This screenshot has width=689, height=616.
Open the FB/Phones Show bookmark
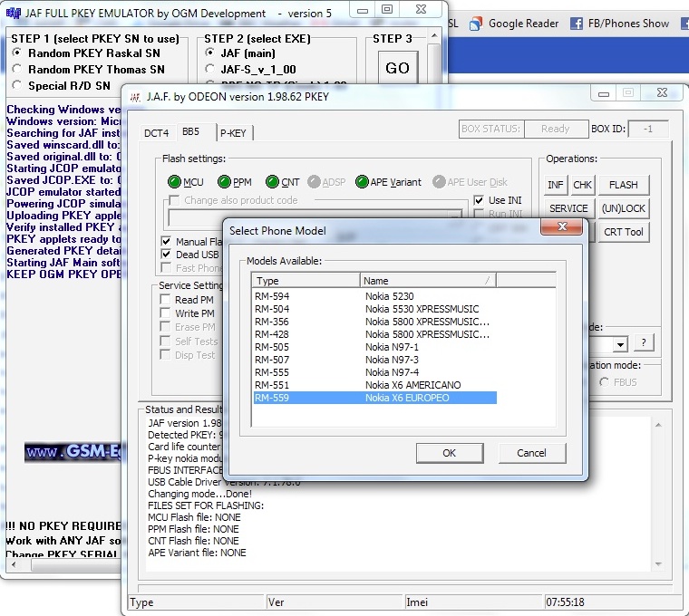pyautogui.click(x=619, y=24)
